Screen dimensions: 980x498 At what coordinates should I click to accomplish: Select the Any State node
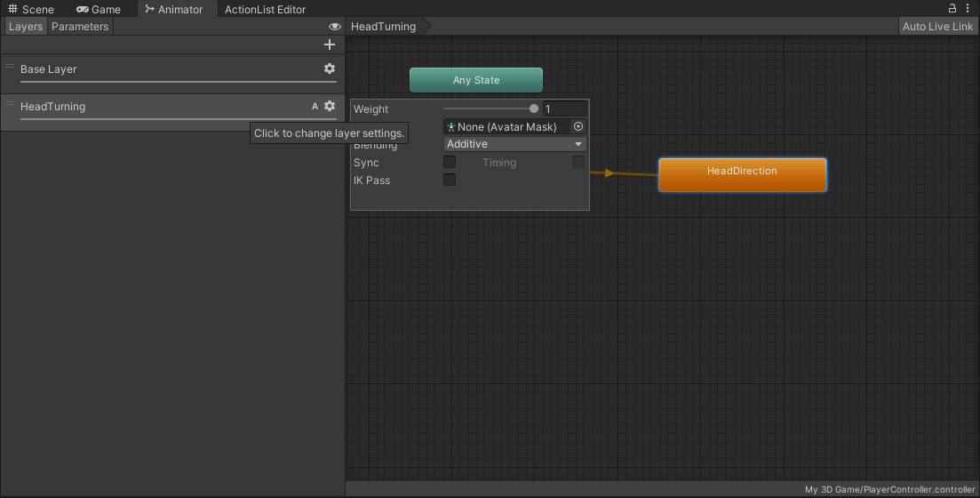(476, 80)
